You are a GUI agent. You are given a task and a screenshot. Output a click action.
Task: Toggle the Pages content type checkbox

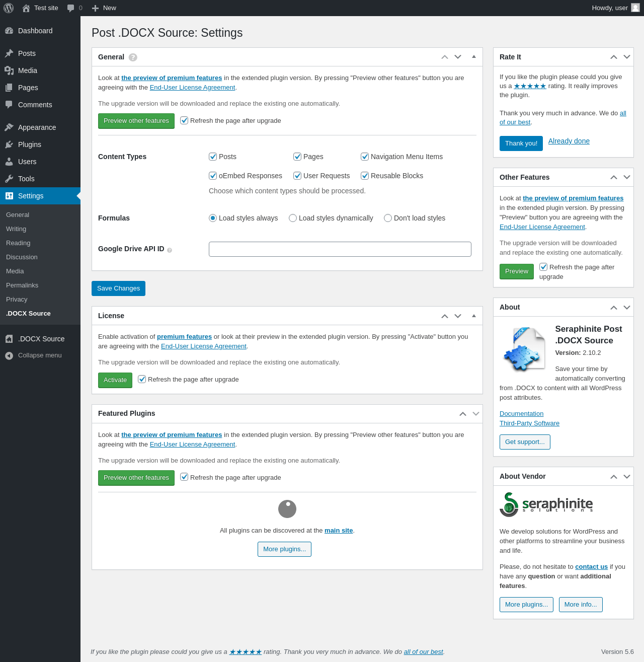point(297,157)
